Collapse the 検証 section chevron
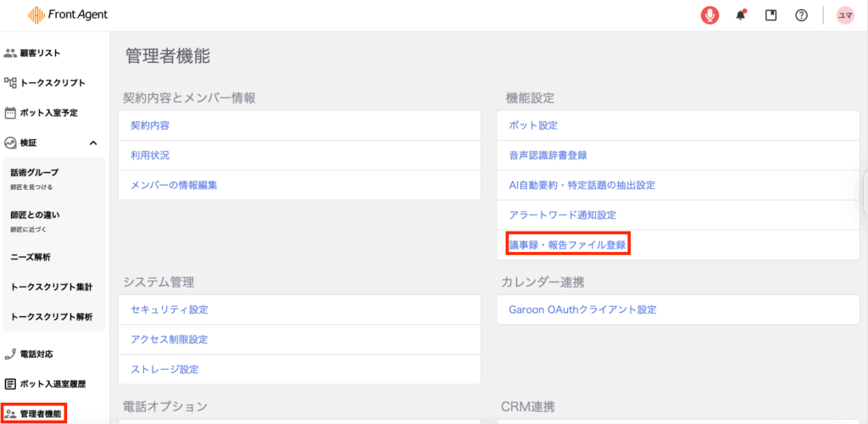 point(93,142)
